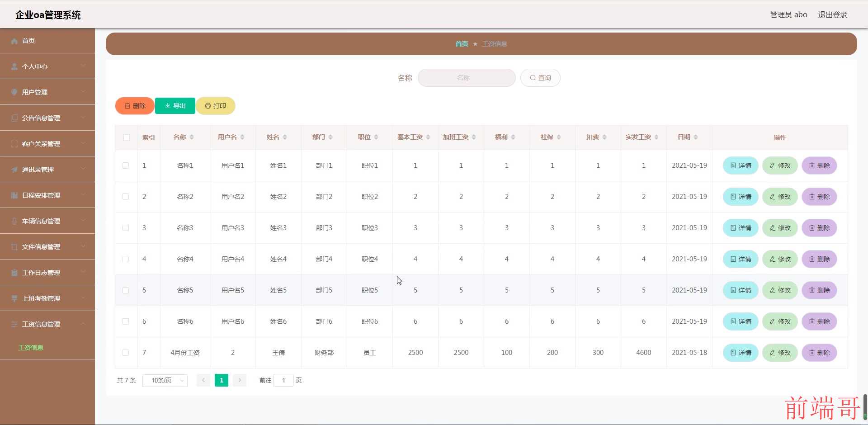Click the page 1 pagination button
This screenshot has height=425, width=868.
point(222,381)
